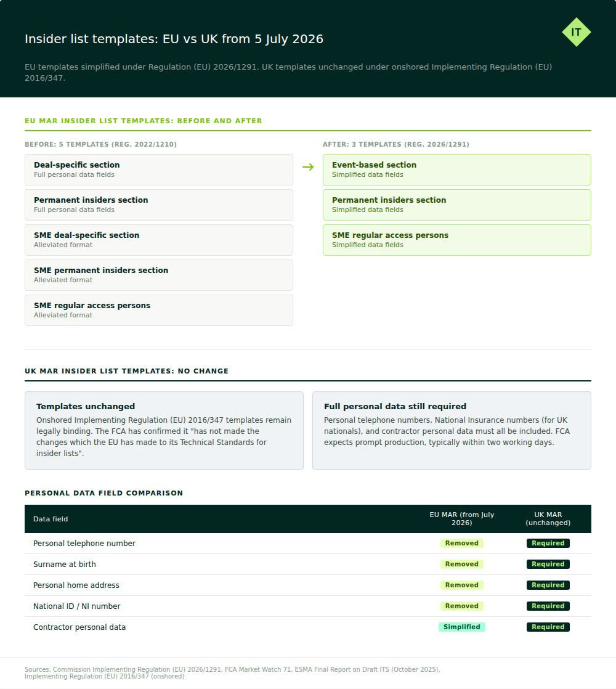This screenshot has height=689, width=616.
Task: Open the SME permanent insiders section card
Action: 158,275
